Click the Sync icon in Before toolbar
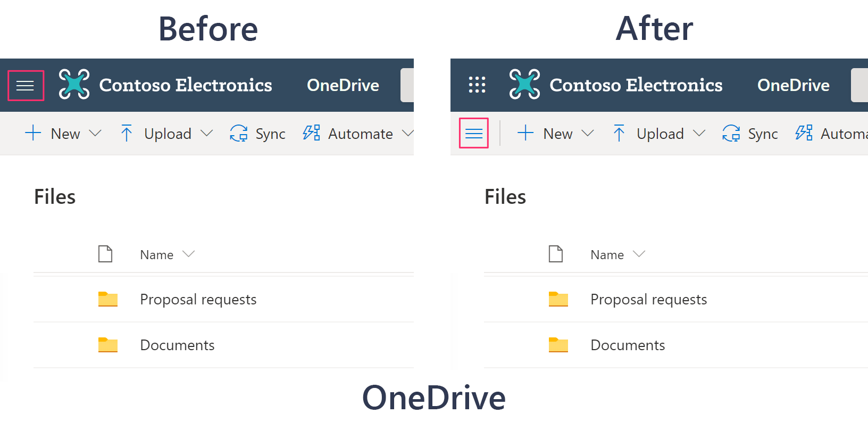The width and height of the screenshot is (868, 430). pyautogui.click(x=239, y=133)
